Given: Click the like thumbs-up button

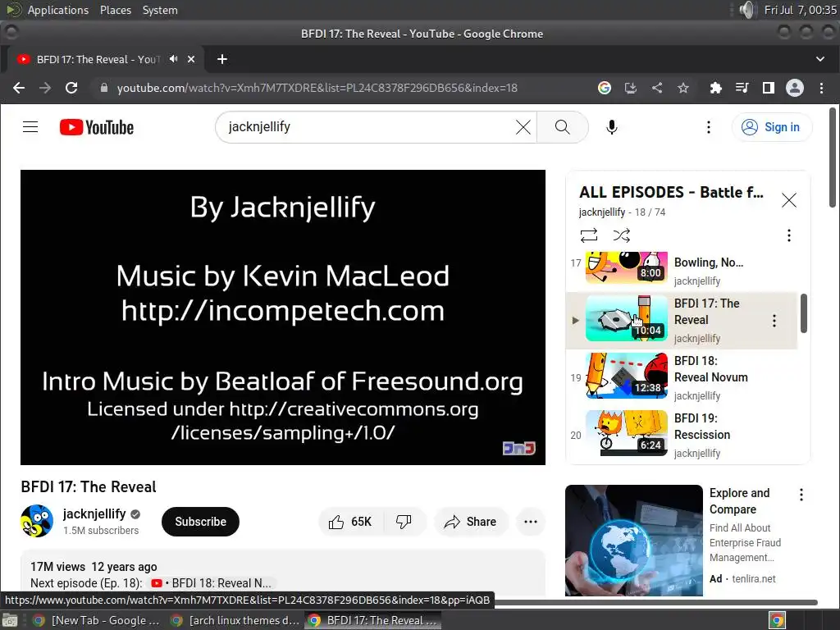Looking at the screenshot, I should 350,522.
